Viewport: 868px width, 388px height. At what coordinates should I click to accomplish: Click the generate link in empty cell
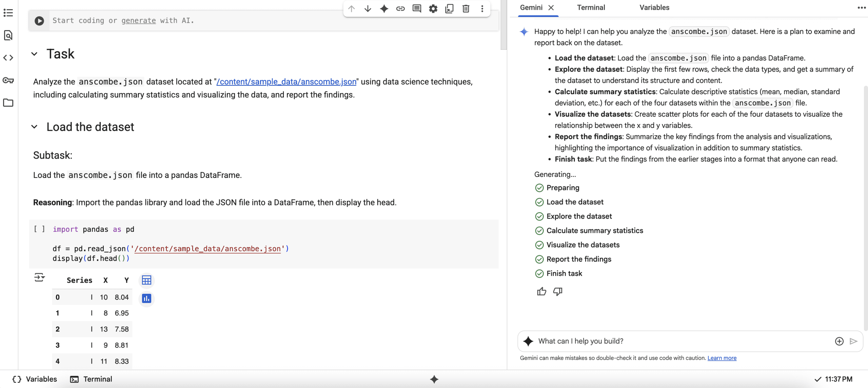click(138, 21)
